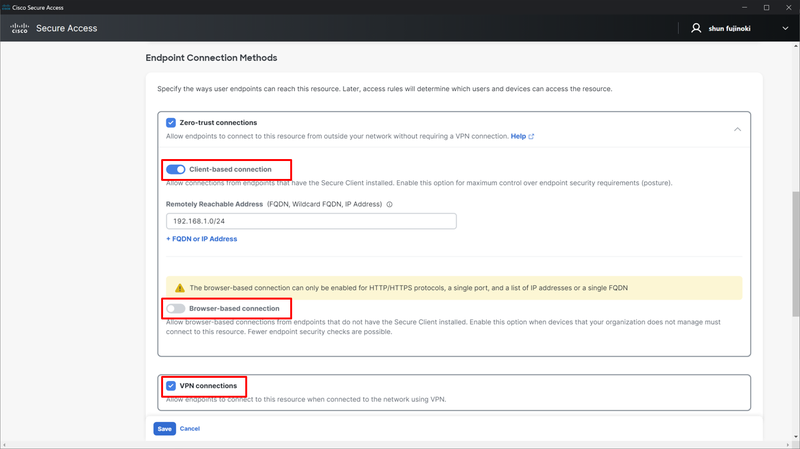Click horizontal scrollbar left arrow
Viewport: 800px width, 449px height.
click(x=4, y=445)
